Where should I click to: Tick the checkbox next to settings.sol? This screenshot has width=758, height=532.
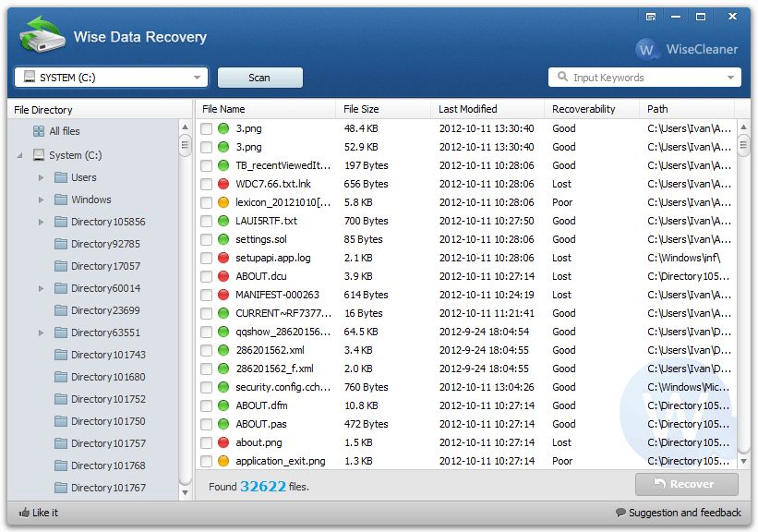pos(207,239)
